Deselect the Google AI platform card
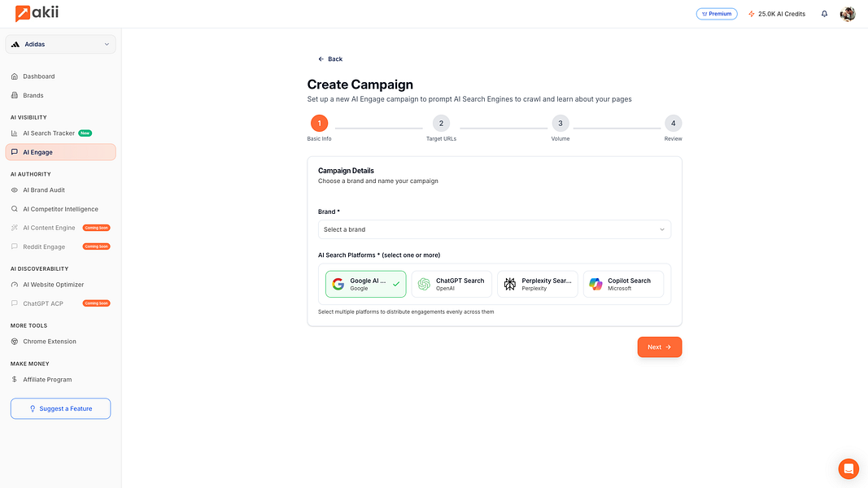The image size is (868, 488). pos(365,284)
